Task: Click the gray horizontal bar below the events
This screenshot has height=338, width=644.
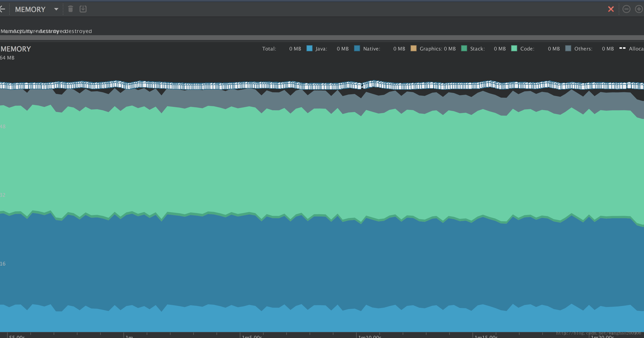Action: coord(322,38)
